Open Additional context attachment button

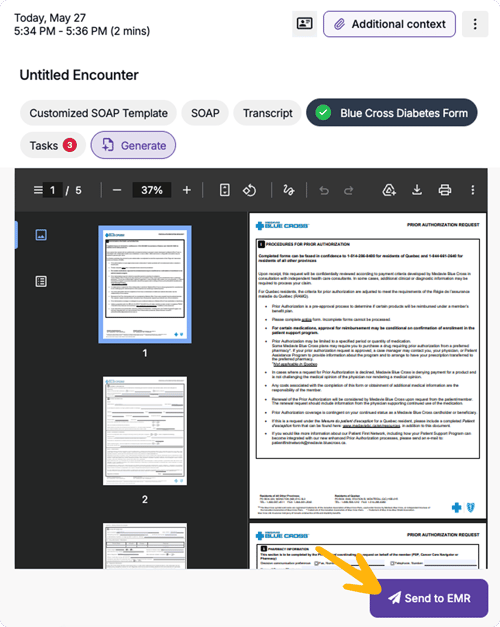pyautogui.click(x=389, y=24)
